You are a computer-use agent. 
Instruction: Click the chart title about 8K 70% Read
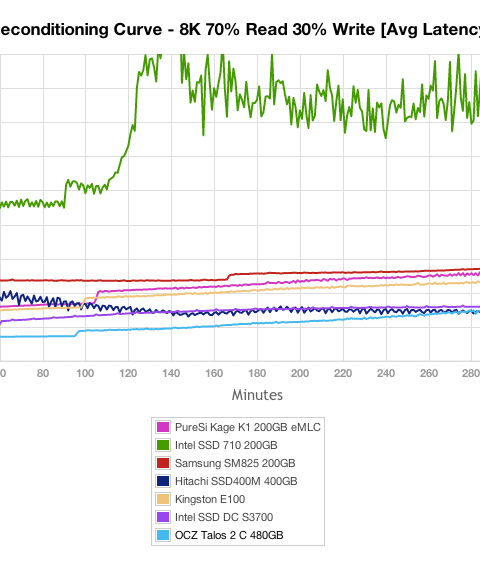240,30
